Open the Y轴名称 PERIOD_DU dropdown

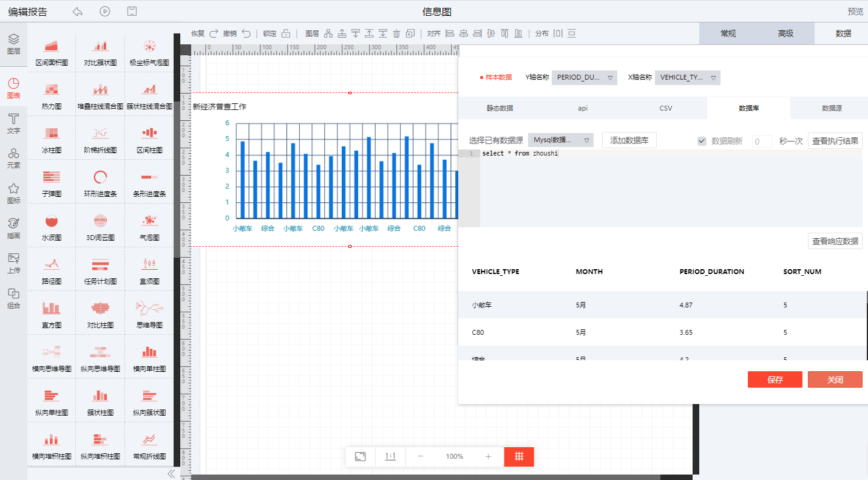click(x=585, y=77)
